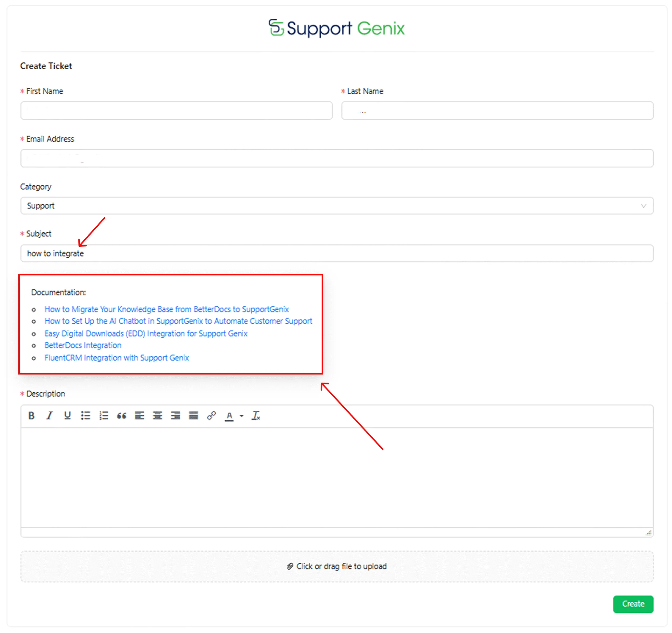Center align the description text
672x633 pixels.
click(157, 415)
